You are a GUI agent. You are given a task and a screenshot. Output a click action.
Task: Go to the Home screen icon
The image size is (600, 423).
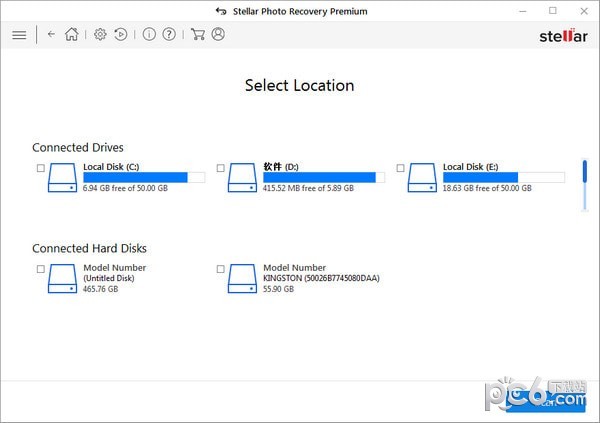coord(72,35)
